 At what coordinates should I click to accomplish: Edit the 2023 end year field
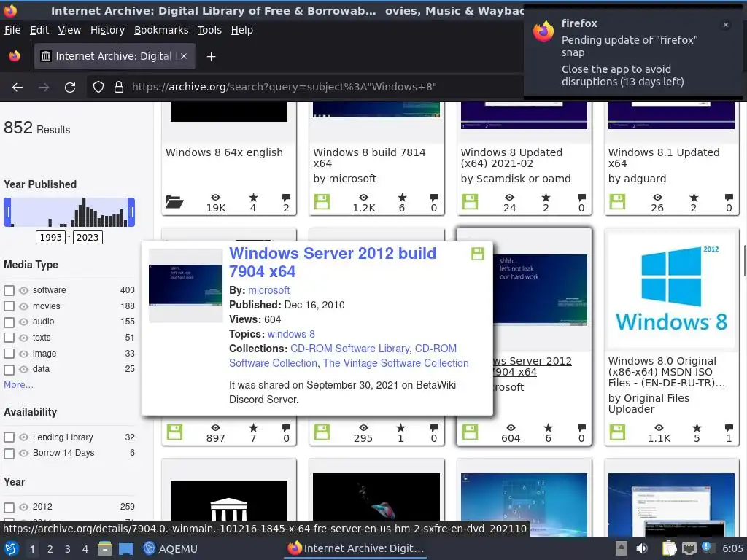tap(88, 238)
